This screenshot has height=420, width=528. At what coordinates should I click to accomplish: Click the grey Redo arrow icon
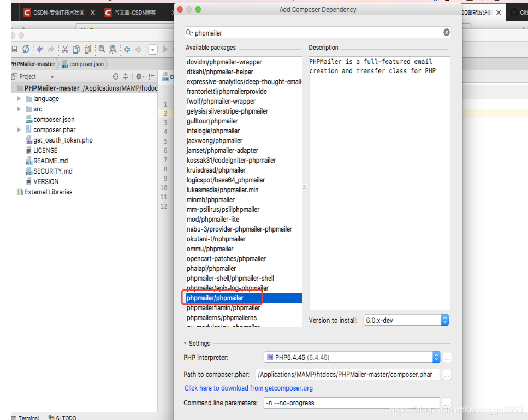point(51,50)
